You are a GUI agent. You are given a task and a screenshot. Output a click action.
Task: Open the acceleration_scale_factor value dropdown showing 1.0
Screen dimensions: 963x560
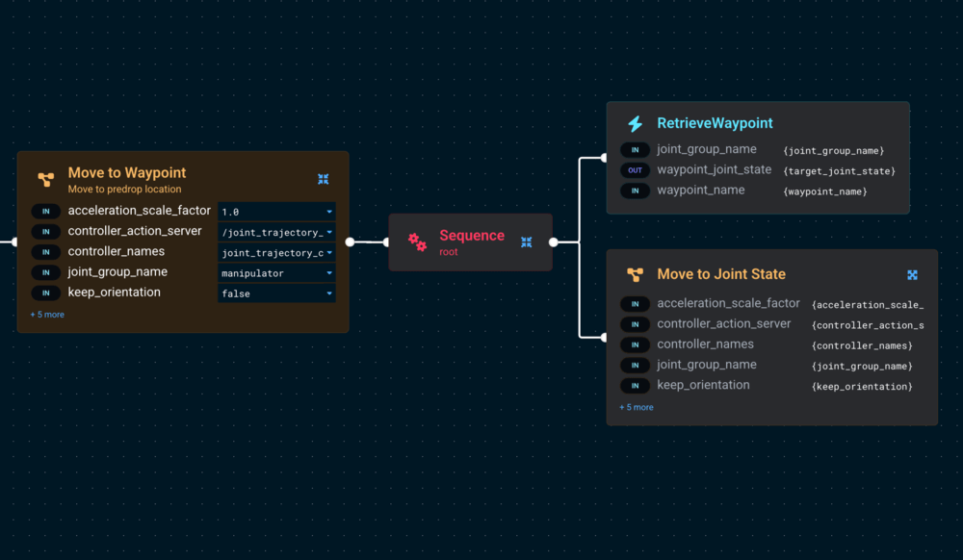(x=277, y=211)
